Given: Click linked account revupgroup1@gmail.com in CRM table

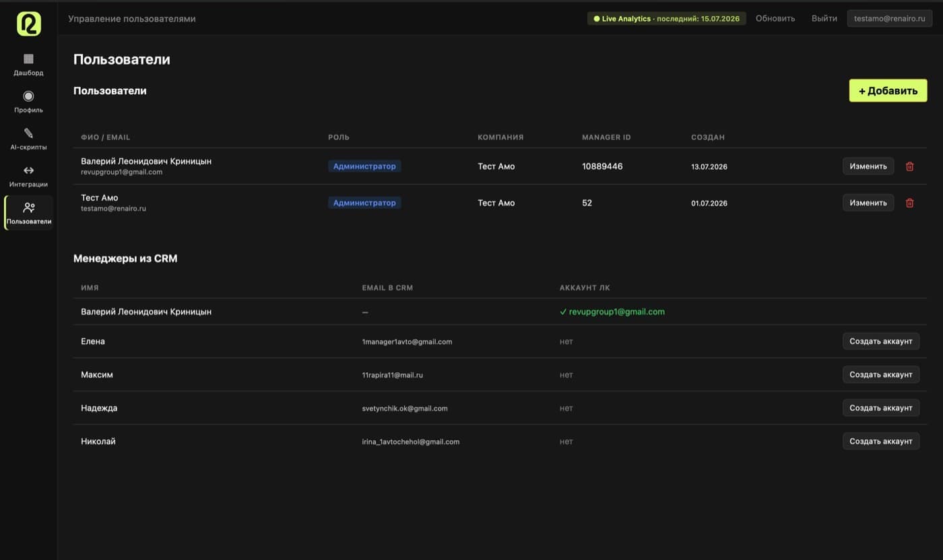Looking at the screenshot, I should 612,312.
